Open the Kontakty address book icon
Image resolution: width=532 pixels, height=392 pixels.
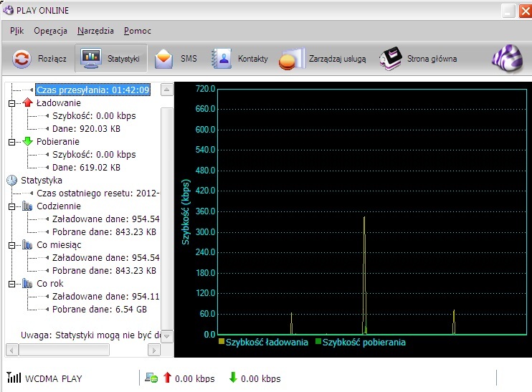[x=222, y=59]
